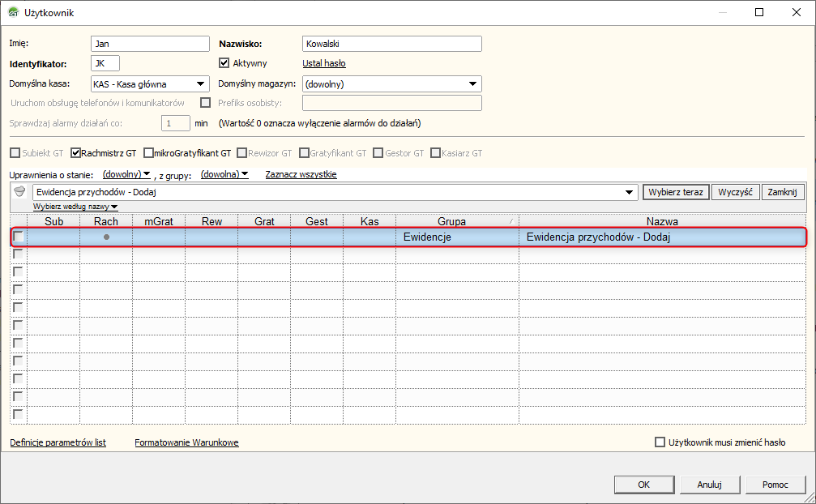
Task: Click the Rach column header
Action: pos(106,221)
